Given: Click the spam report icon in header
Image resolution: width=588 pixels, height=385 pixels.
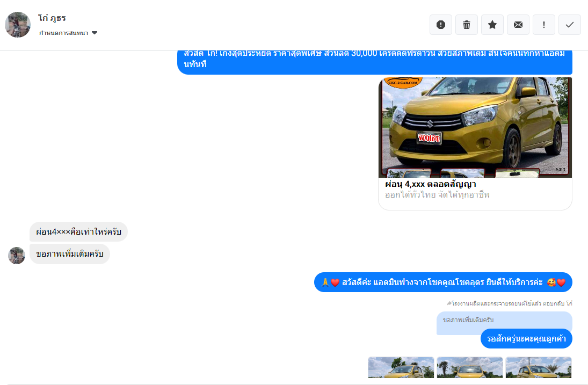Looking at the screenshot, I should click(441, 25).
